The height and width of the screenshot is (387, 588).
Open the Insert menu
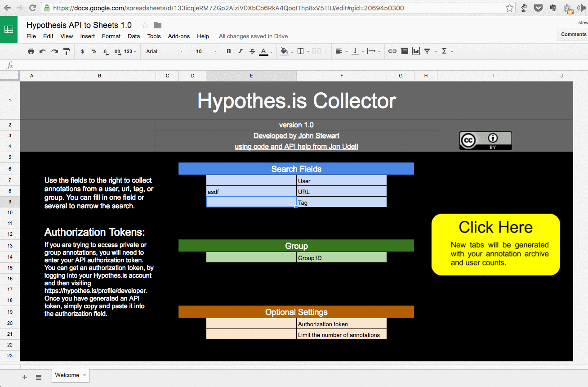(x=88, y=36)
